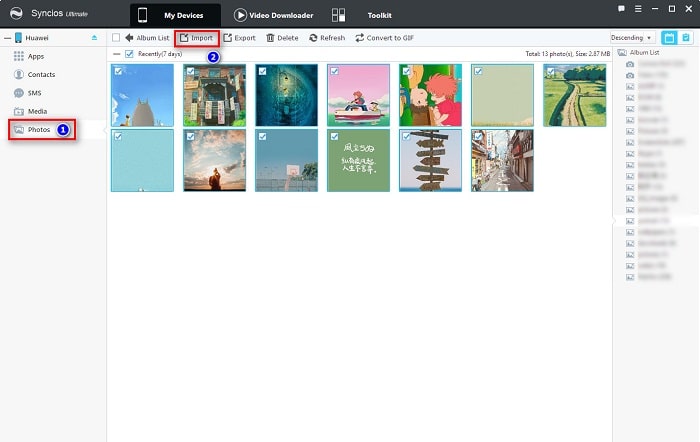This screenshot has height=442, width=700.
Task: Collapse the Huawei device tree
Action: [x=6, y=38]
